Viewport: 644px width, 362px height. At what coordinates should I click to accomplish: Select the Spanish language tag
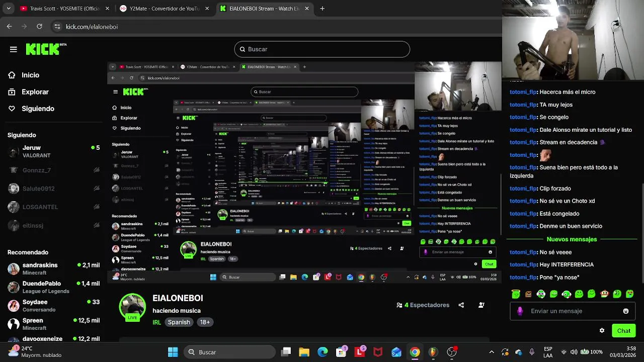tap(179, 322)
